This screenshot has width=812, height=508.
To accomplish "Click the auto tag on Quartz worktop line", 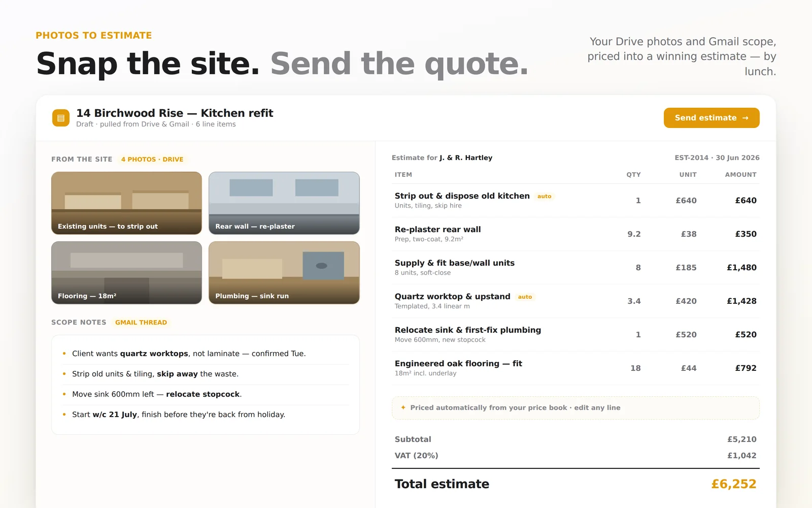I will [525, 297].
